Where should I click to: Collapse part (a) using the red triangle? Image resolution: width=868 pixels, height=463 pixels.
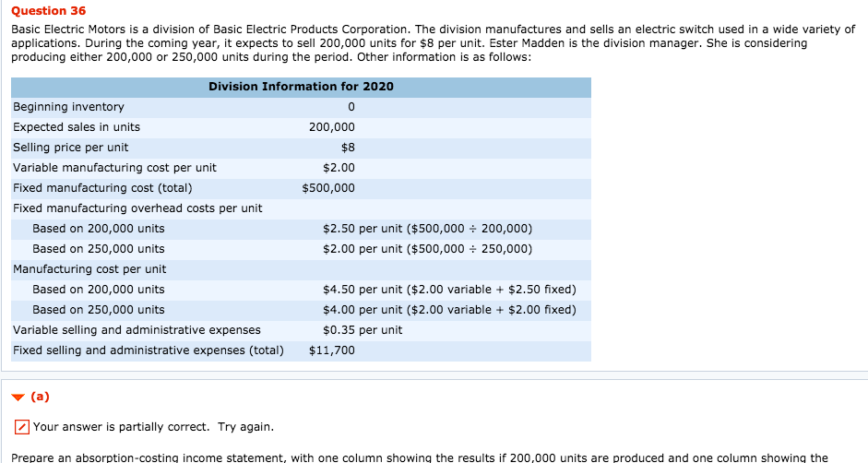[18, 398]
